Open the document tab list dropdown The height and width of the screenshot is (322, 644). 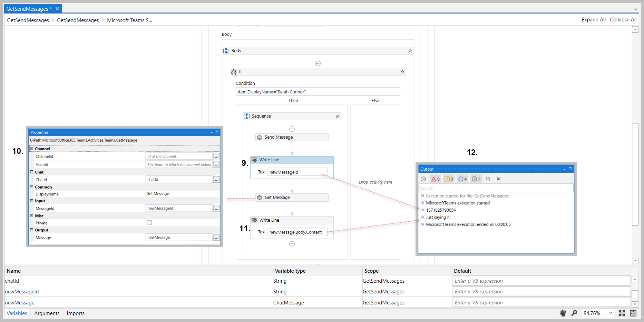[x=635, y=9]
